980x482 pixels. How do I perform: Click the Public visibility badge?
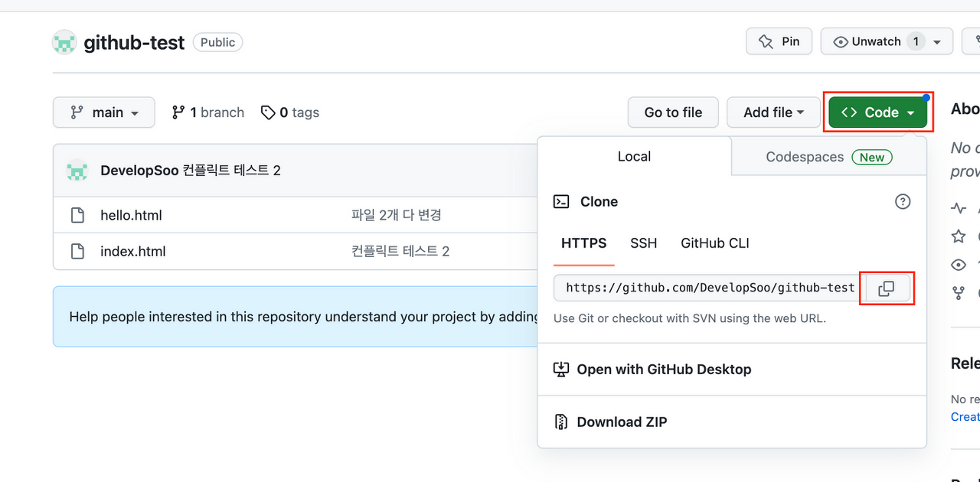(217, 42)
